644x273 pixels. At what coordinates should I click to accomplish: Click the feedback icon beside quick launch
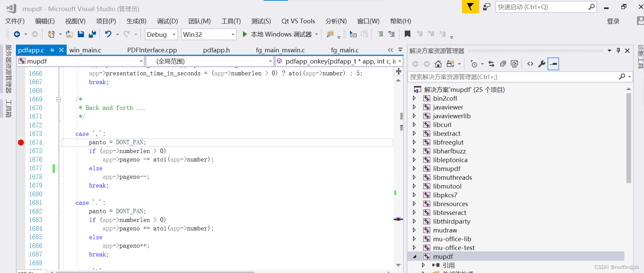[487, 7]
